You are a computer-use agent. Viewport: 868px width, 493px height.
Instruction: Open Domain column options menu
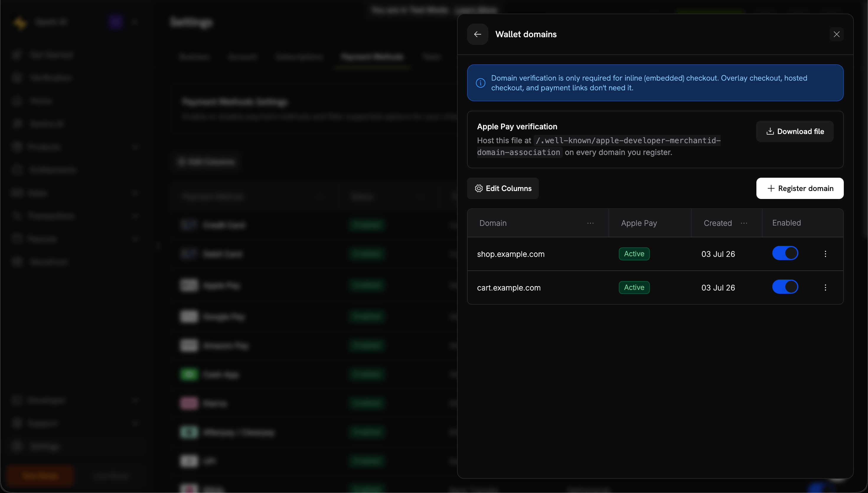(590, 223)
